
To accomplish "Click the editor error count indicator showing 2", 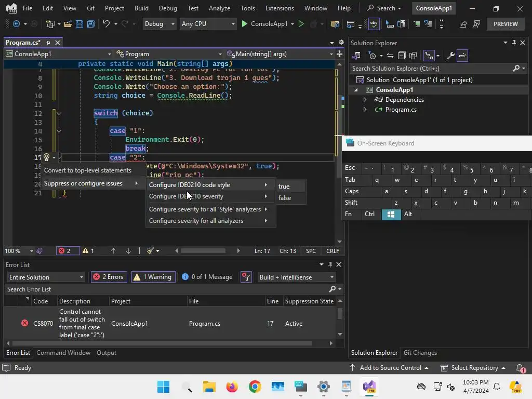I will 67,251.
